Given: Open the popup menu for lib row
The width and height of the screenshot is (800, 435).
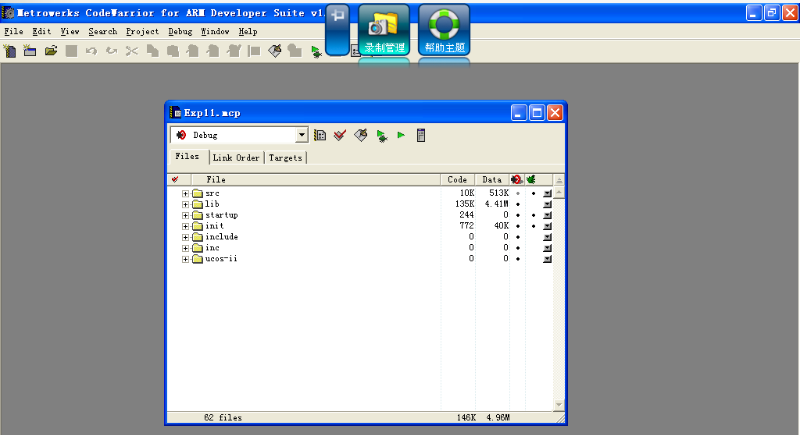Looking at the screenshot, I should click(x=547, y=204).
